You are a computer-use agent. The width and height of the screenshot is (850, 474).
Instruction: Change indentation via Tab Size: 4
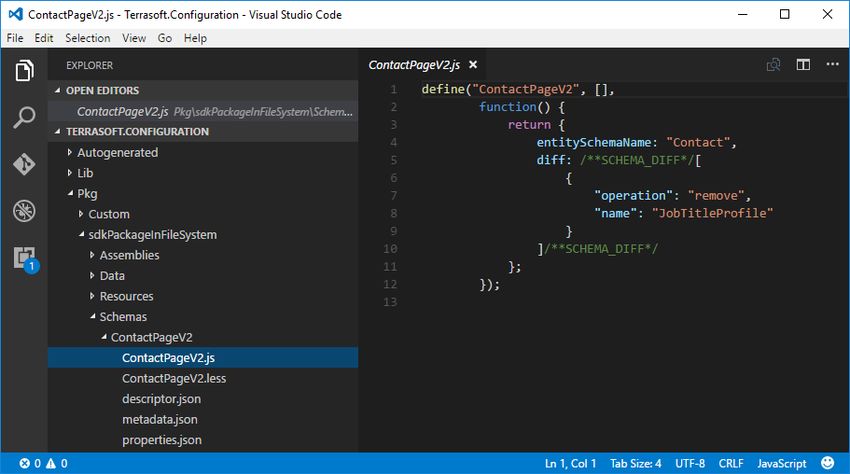(635, 463)
